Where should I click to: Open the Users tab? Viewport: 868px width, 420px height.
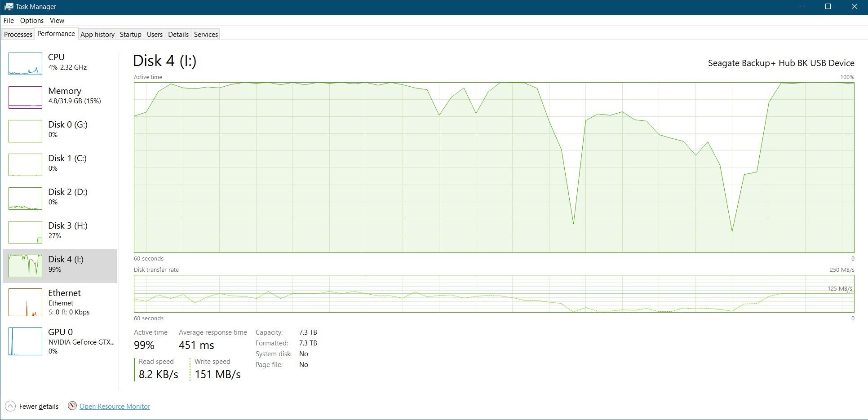click(155, 34)
